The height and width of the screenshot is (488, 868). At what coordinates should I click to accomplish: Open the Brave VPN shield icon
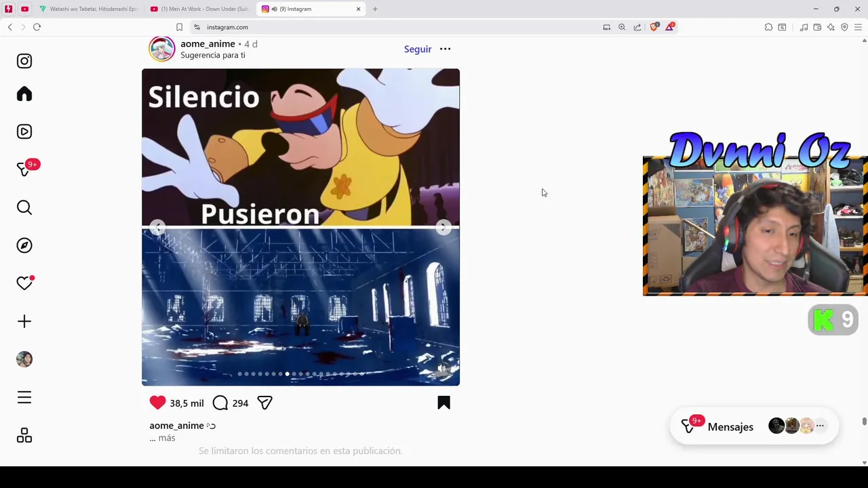[x=844, y=27]
